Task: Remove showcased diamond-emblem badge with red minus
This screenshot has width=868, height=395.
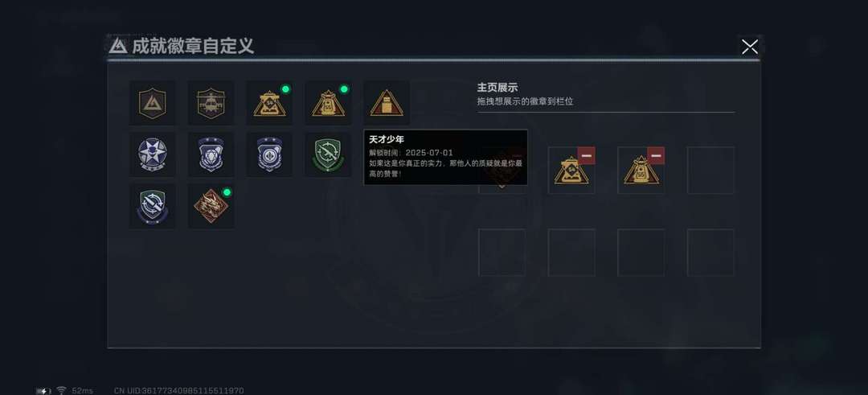Action: tap(586, 156)
